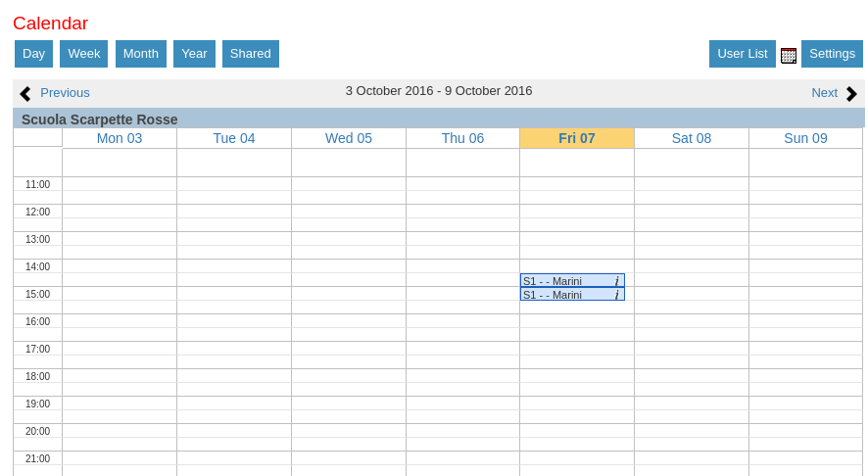Viewport: 868px width, 476px height.
Task: Switch to Day view
Action: pos(33,54)
